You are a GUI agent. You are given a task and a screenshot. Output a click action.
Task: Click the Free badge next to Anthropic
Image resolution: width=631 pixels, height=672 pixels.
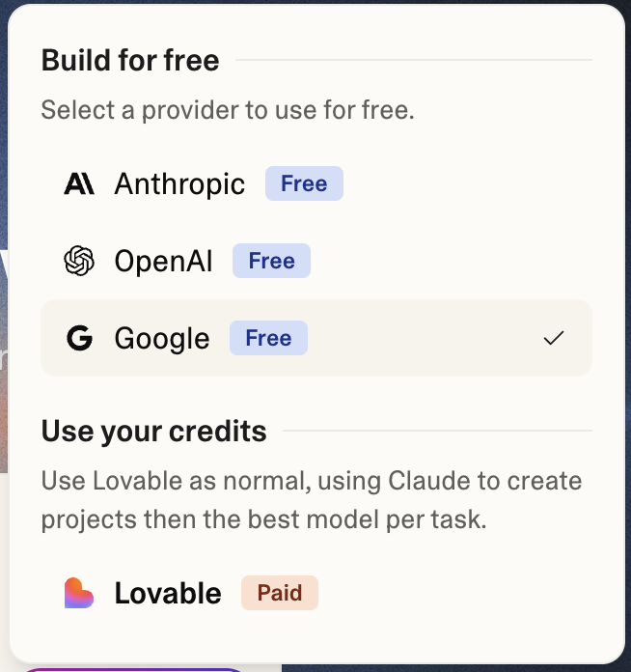[304, 183]
